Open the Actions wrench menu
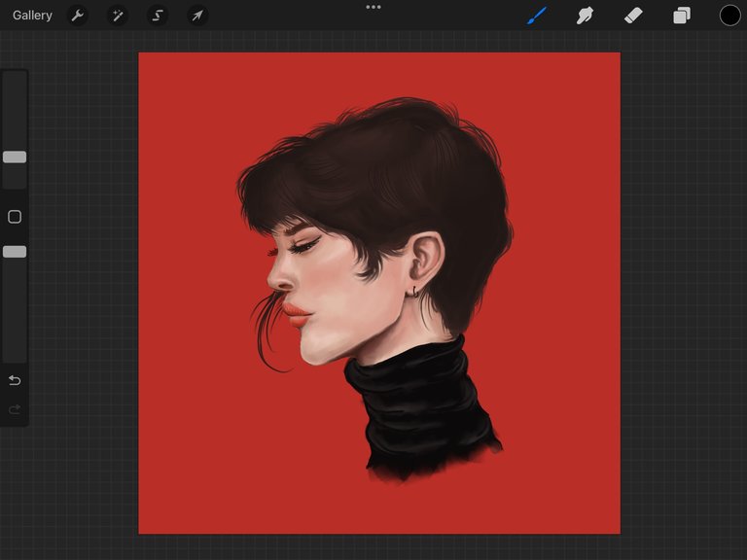747x560 pixels. (x=77, y=16)
